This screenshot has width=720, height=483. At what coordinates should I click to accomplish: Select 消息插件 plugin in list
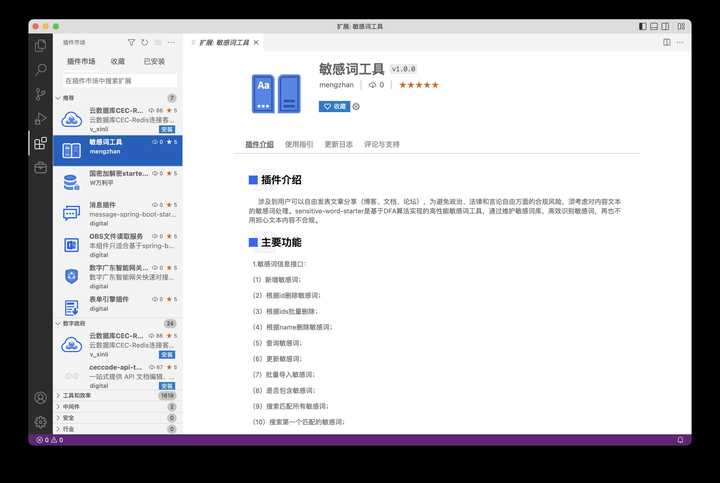click(x=118, y=213)
